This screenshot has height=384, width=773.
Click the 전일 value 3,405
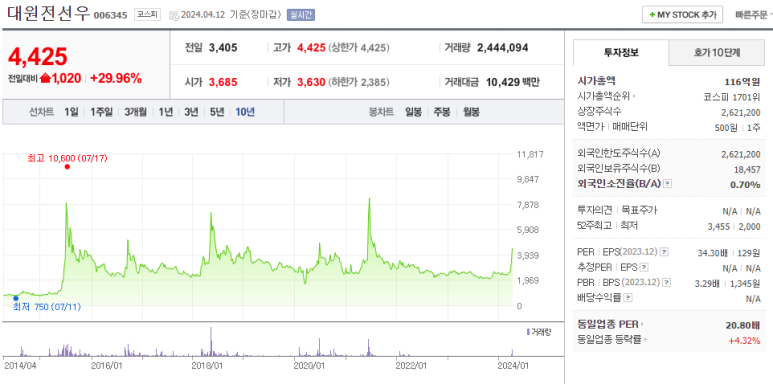pyautogui.click(x=223, y=48)
